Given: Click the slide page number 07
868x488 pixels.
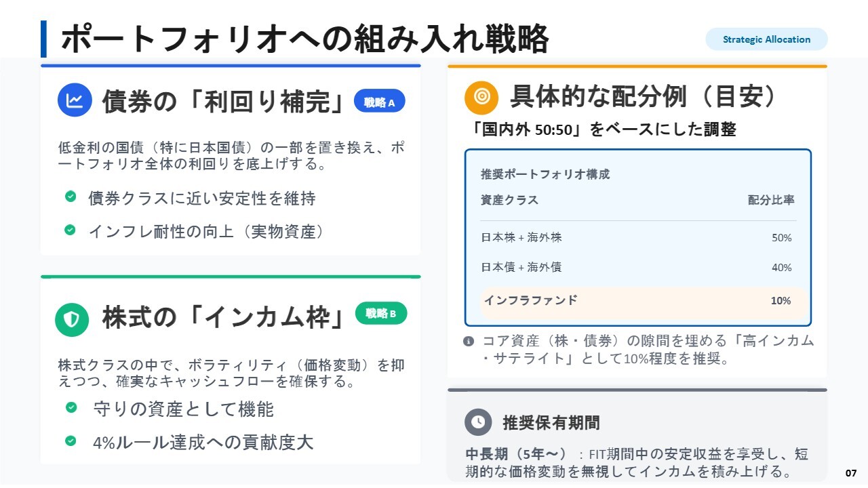Looking at the screenshot, I should (851, 472).
